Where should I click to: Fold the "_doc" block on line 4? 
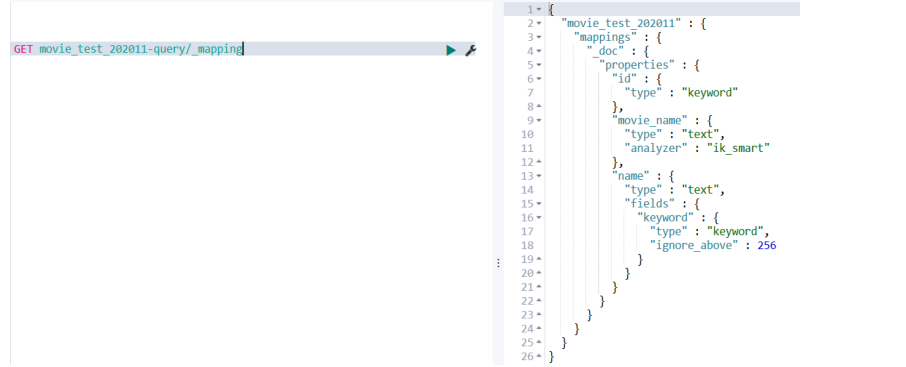[539, 51]
